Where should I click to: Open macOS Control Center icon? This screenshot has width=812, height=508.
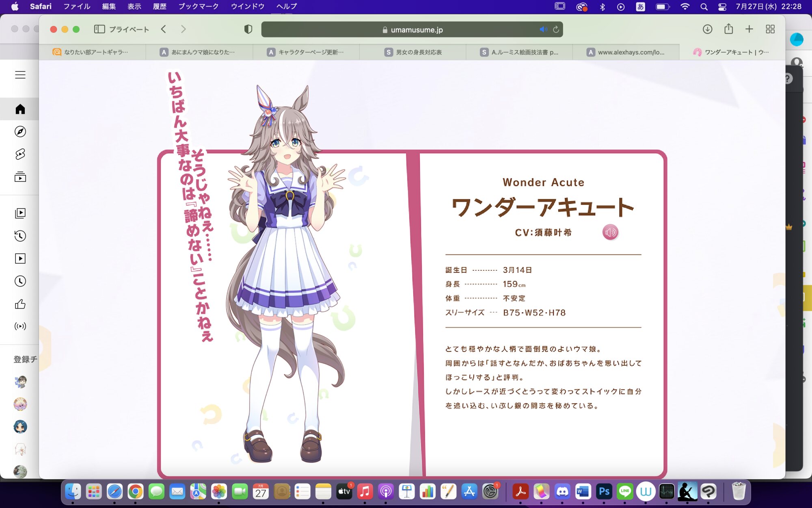(x=722, y=7)
